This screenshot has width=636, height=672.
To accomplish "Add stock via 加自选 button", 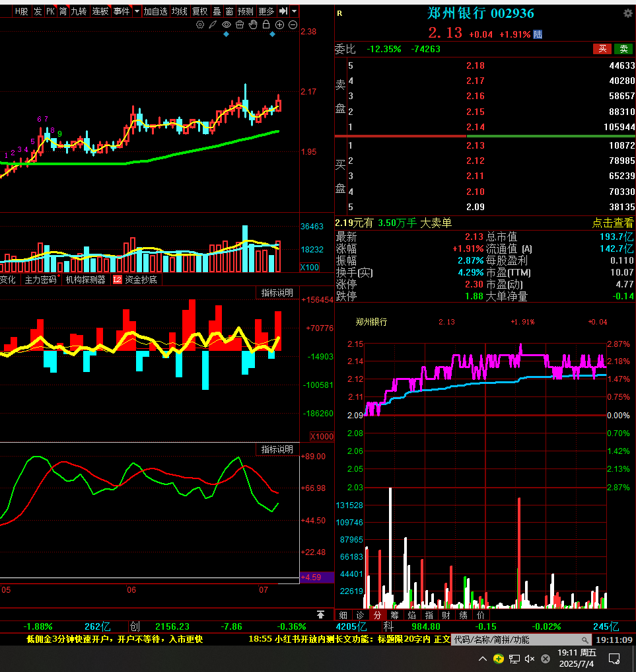I will [155, 11].
